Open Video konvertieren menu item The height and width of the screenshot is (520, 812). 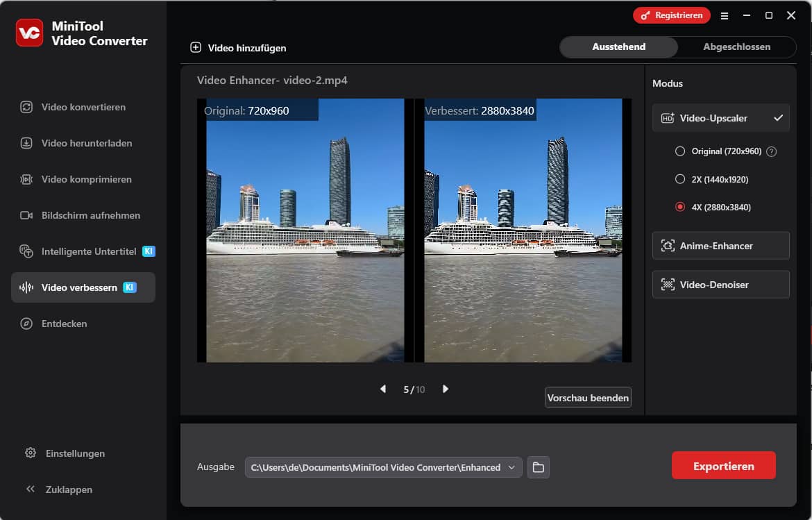point(83,107)
